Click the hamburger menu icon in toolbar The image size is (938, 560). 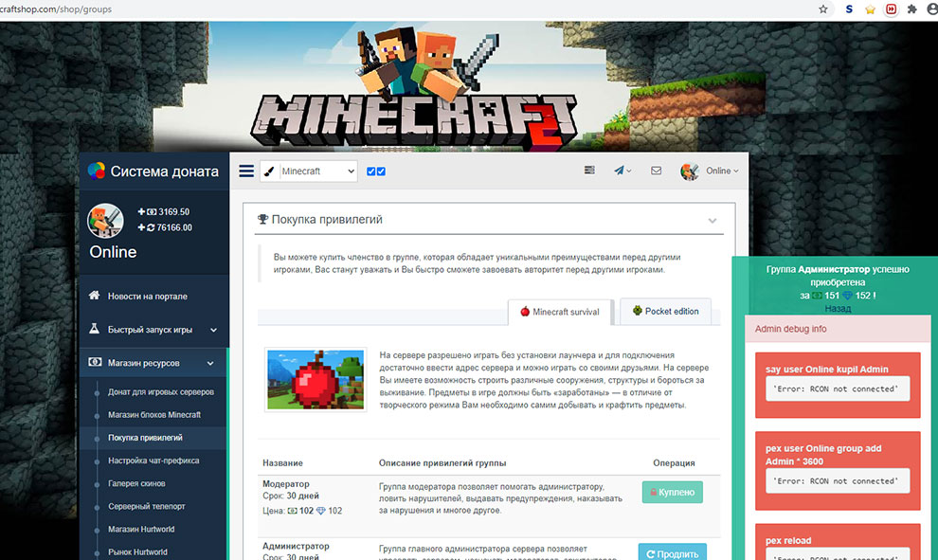[246, 172]
